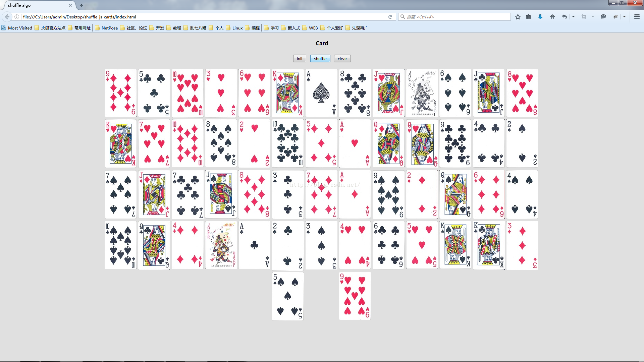Open the bookmarks list icon
The image size is (644, 362).
(528, 17)
